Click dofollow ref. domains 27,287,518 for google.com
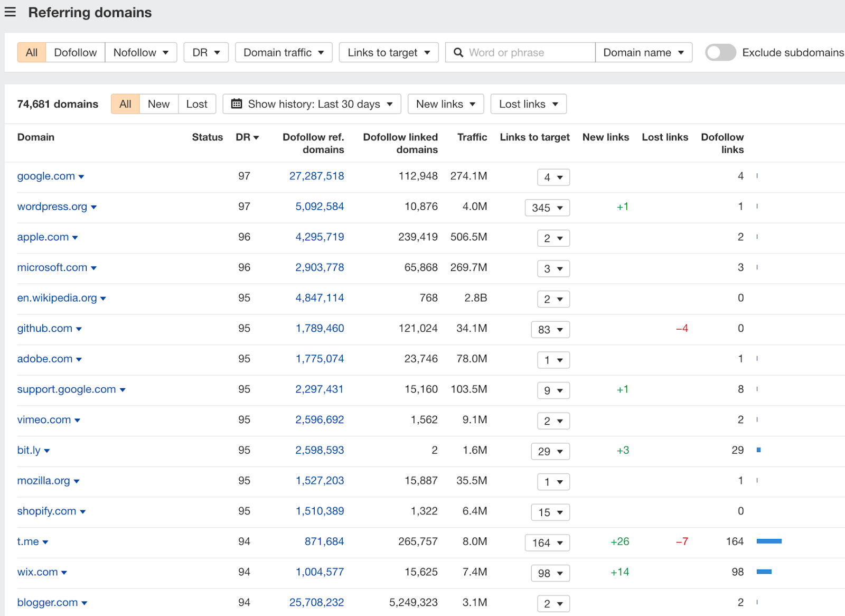The image size is (845, 616). click(x=316, y=176)
